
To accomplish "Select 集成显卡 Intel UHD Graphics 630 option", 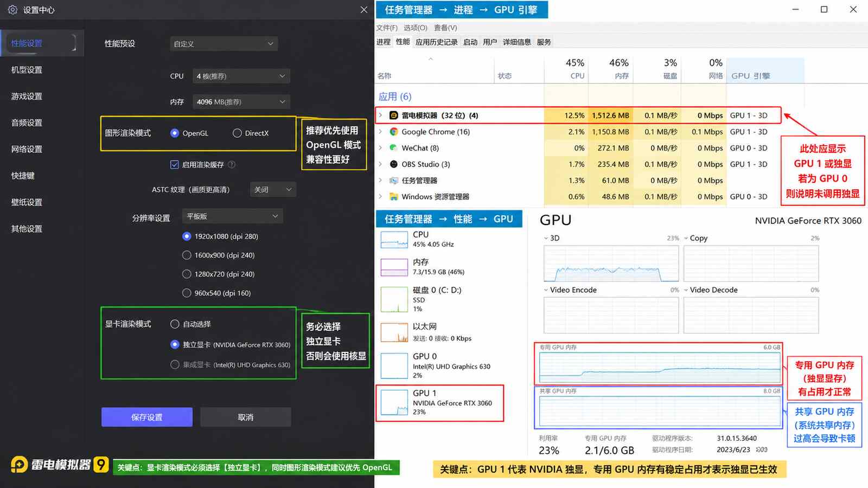I will click(175, 365).
